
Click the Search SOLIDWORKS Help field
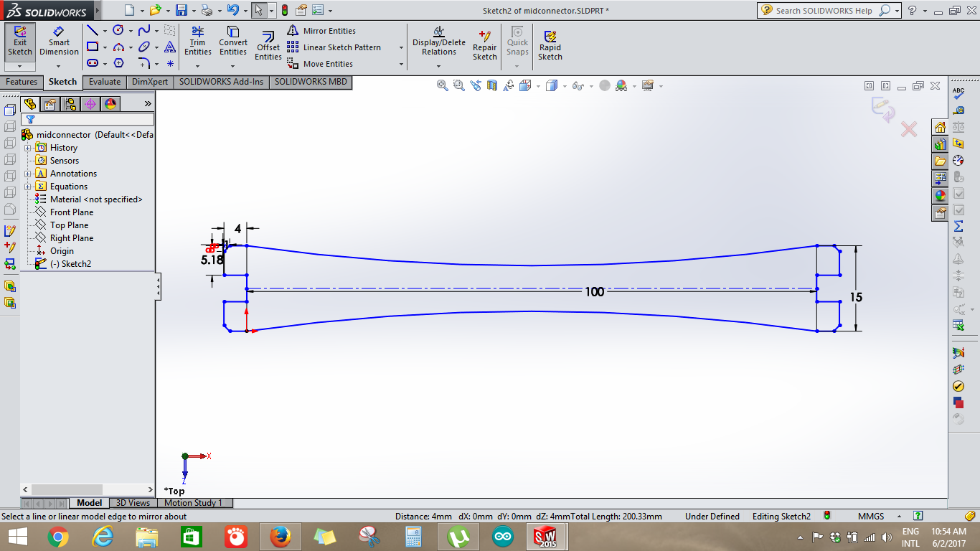825,11
